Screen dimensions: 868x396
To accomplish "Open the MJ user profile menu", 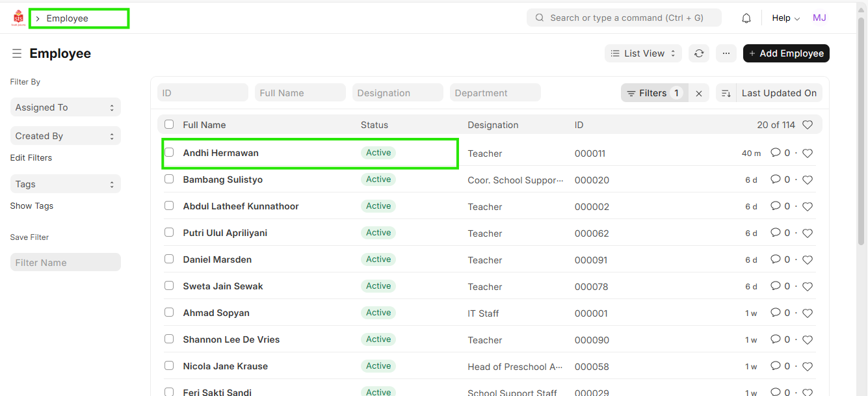I will click(819, 18).
